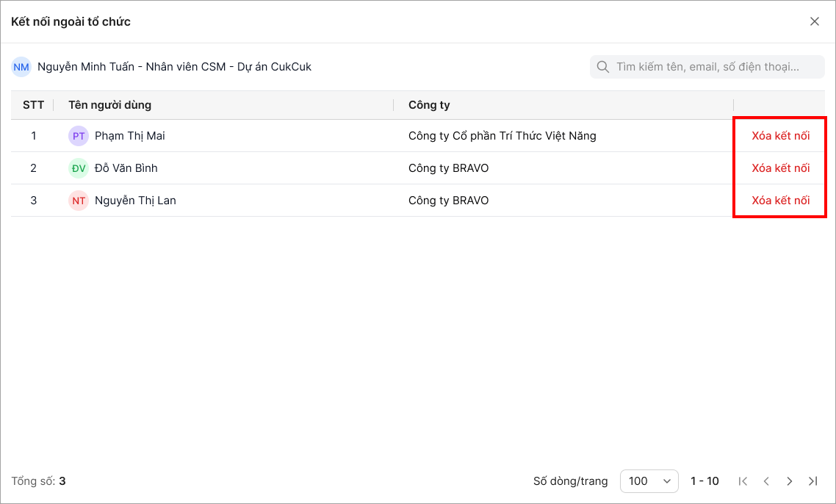Select the Nguyễn Thị Lan user name

[x=135, y=201]
